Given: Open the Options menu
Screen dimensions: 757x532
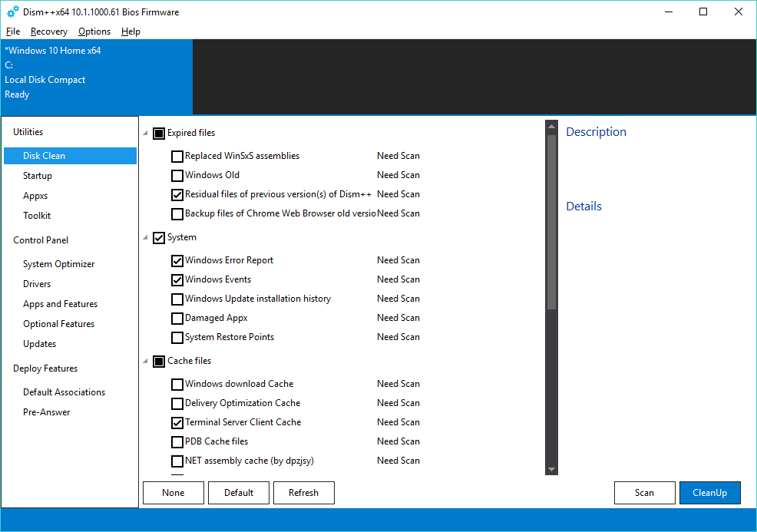Looking at the screenshot, I should click(x=94, y=31).
